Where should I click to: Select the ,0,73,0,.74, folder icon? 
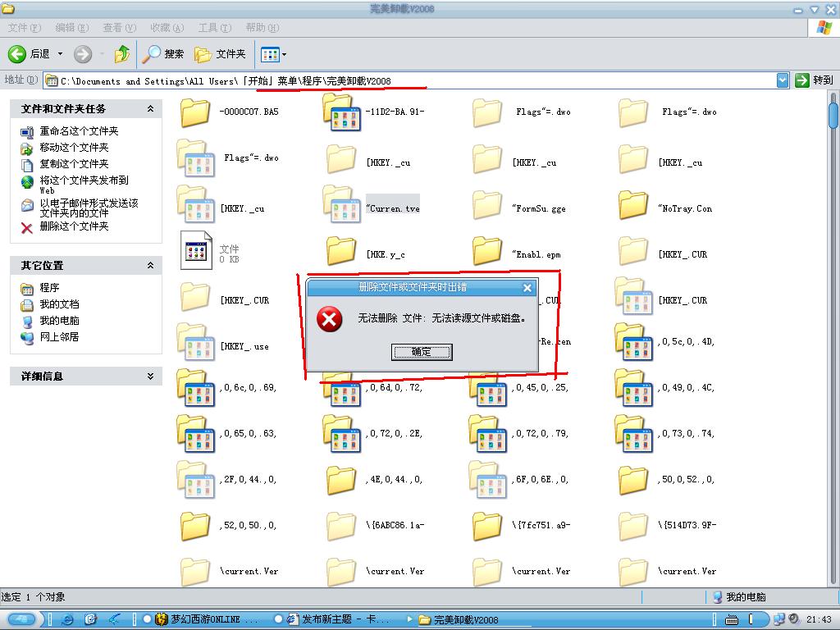tap(634, 434)
